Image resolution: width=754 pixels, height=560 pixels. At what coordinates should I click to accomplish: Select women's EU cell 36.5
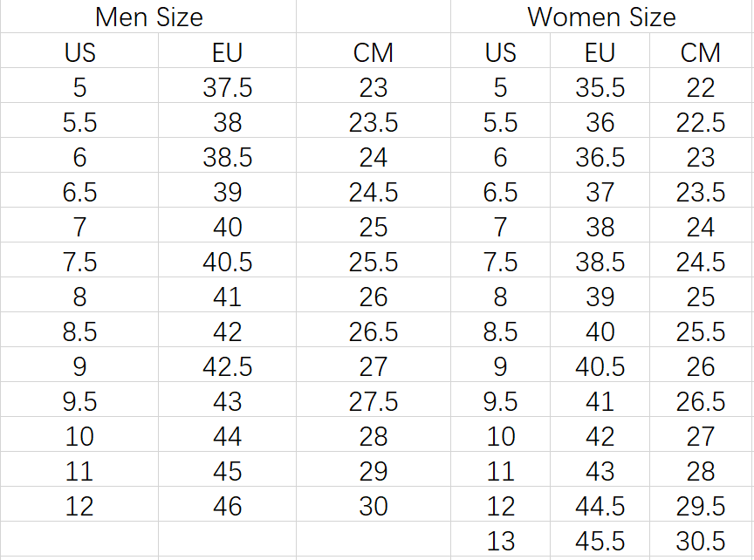point(600,157)
